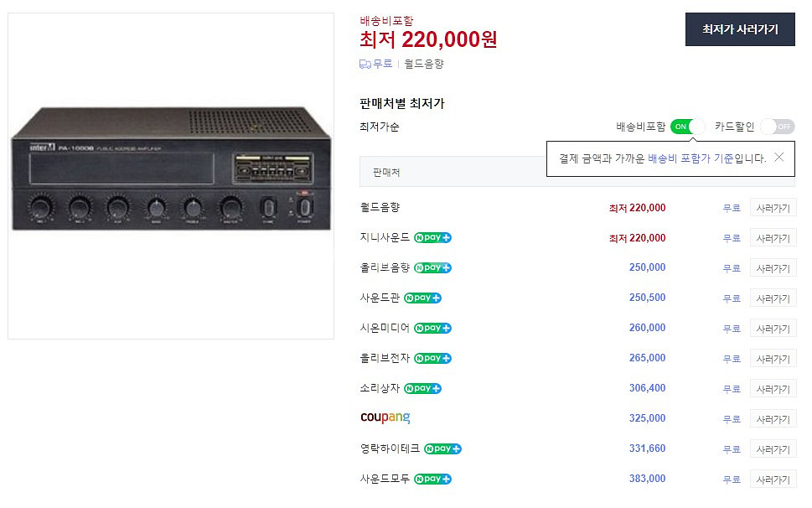
Task: Click Npay badge beside 사운드판
Action: 422,298
